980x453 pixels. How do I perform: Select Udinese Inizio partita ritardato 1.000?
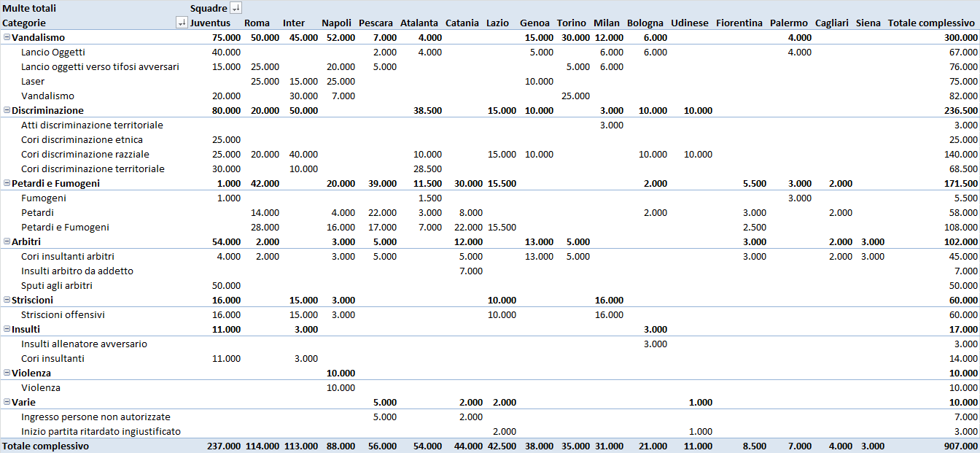(x=701, y=431)
